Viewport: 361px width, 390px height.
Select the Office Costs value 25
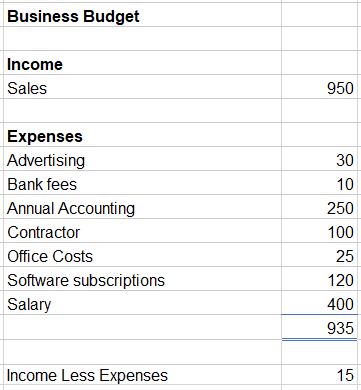point(319,255)
